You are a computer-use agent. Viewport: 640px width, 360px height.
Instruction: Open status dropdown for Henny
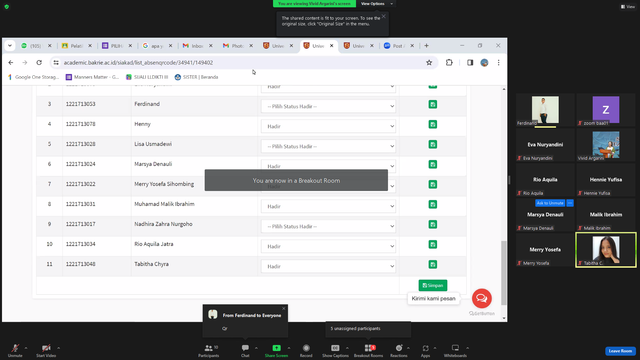329,126
